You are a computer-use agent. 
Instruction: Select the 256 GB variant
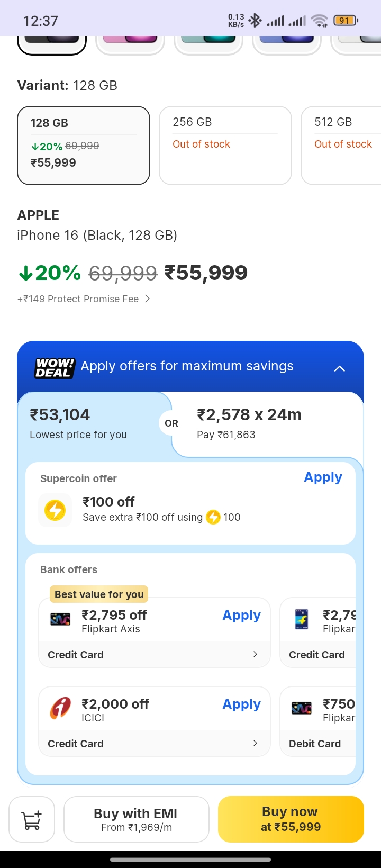pyautogui.click(x=225, y=146)
